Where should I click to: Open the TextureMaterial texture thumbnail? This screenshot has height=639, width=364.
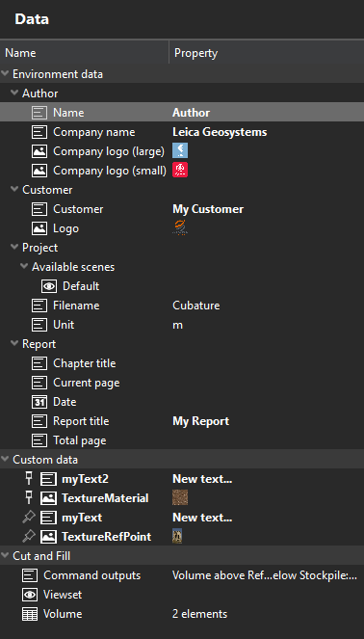click(x=180, y=497)
